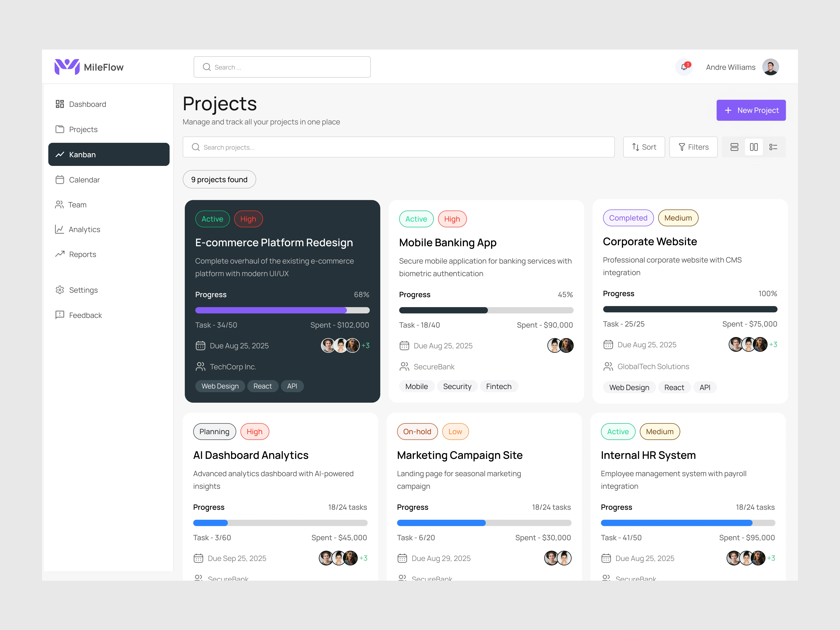The height and width of the screenshot is (630, 840).
Task: Click the Settings gear icon
Action: (60, 290)
